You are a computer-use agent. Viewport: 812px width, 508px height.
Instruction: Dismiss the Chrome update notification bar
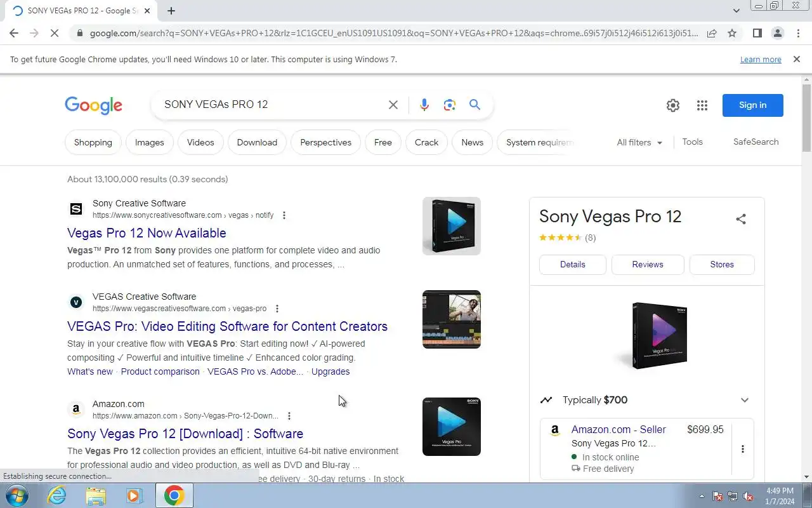[796, 59]
